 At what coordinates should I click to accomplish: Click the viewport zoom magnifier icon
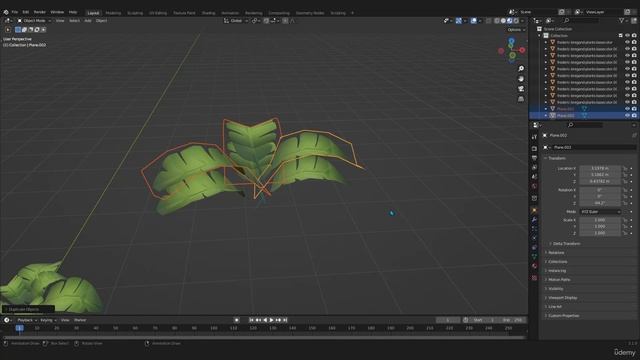(521, 69)
